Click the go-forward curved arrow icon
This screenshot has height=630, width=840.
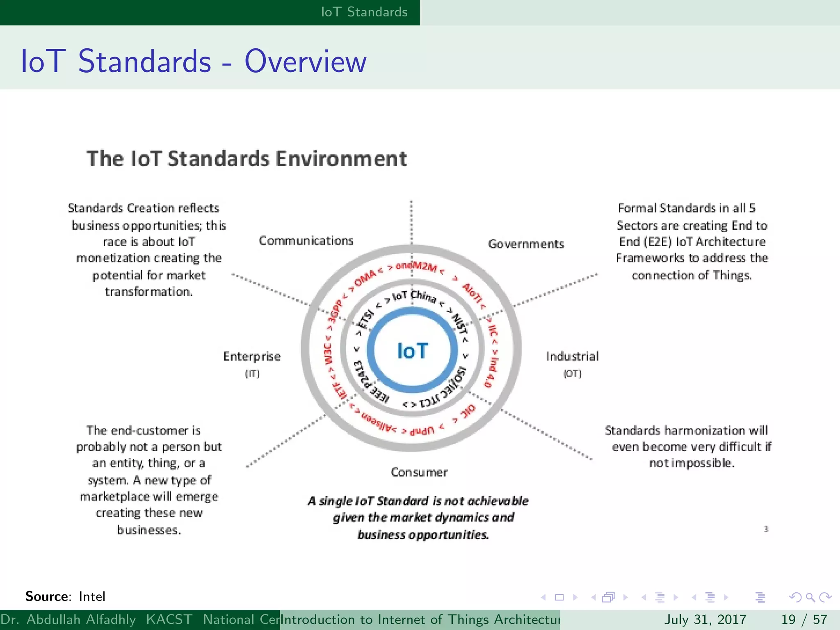click(x=825, y=598)
